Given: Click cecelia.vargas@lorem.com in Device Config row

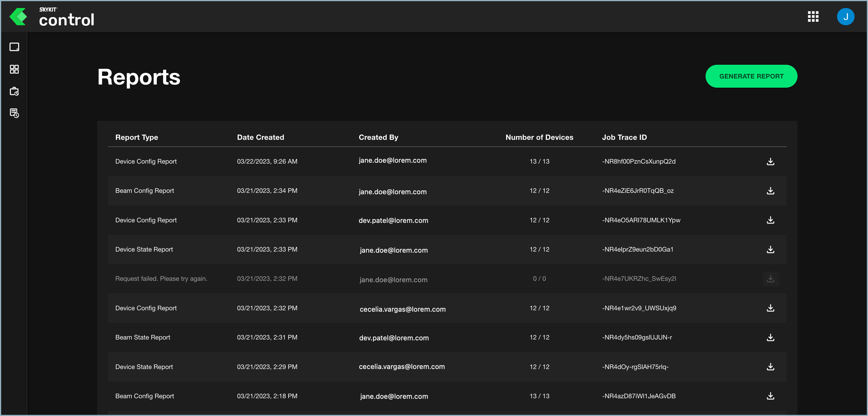Looking at the screenshot, I should point(403,309).
